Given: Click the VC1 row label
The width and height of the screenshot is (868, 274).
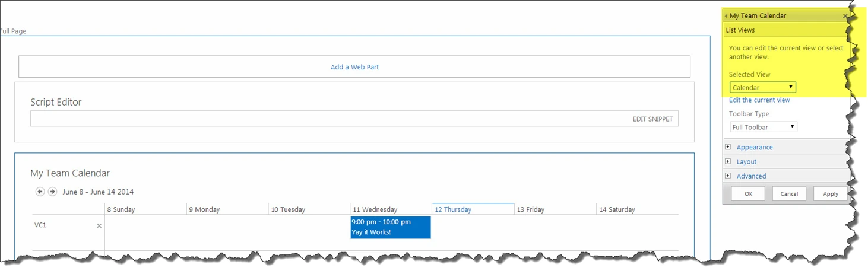Looking at the screenshot, I should click(40, 225).
